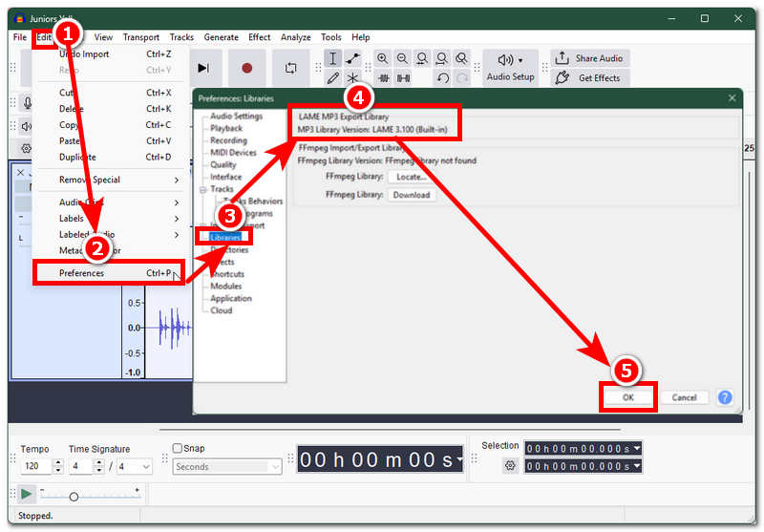Open the Seconds snap unit dropdown
The image size is (764, 532).
point(227,467)
